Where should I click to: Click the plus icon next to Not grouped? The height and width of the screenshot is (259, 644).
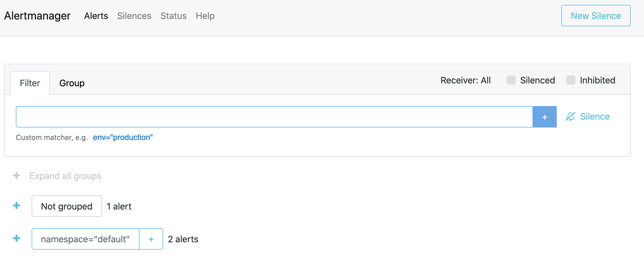click(x=16, y=206)
